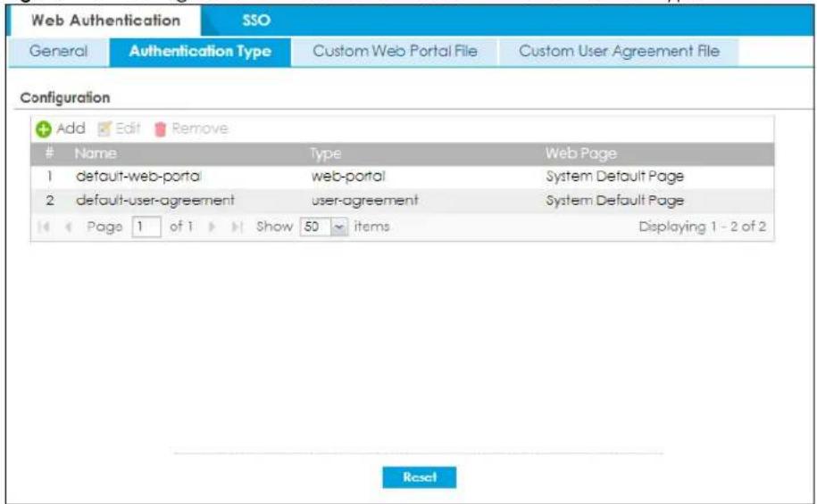Click the Edit pencil icon

point(104,128)
